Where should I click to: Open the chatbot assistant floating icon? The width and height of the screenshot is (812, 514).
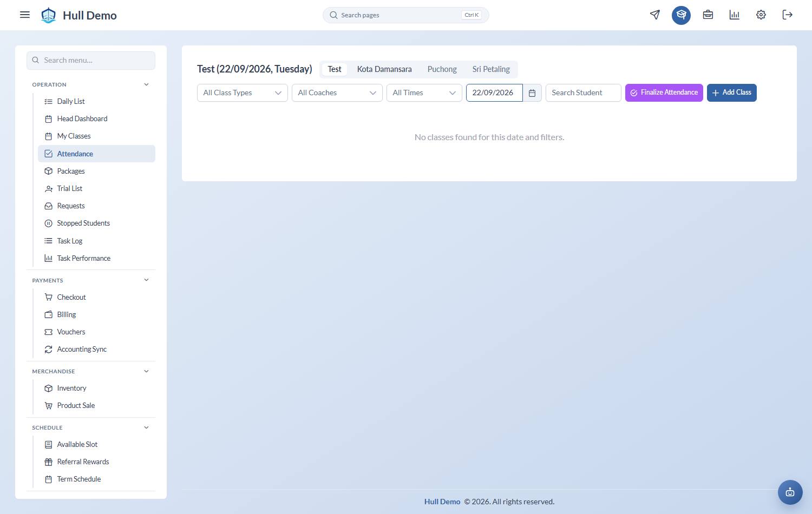(790, 492)
